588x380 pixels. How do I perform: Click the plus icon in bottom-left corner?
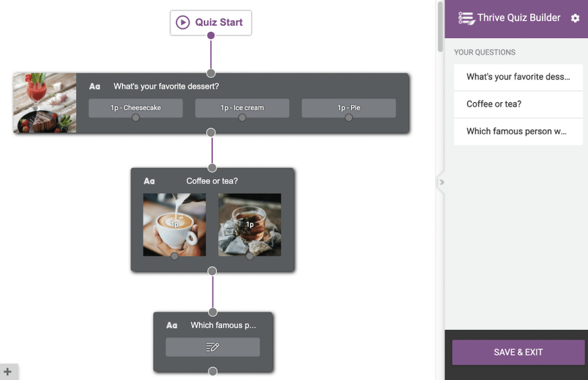7,372
